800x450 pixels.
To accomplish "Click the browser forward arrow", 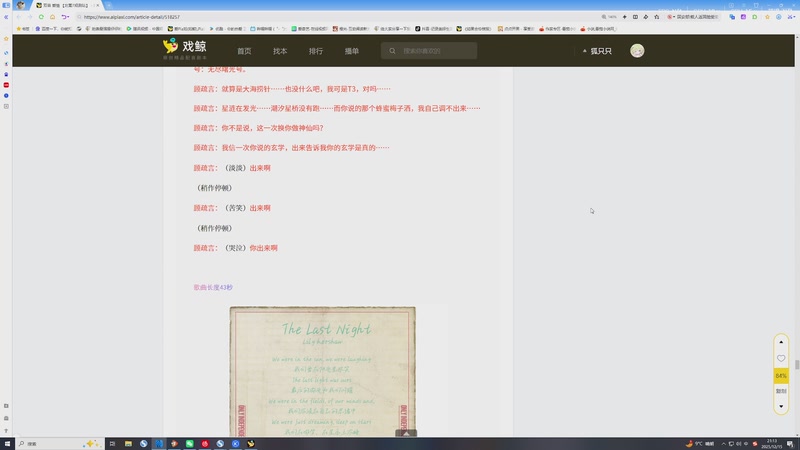I will pyautogui.click(x=30, y=17).
